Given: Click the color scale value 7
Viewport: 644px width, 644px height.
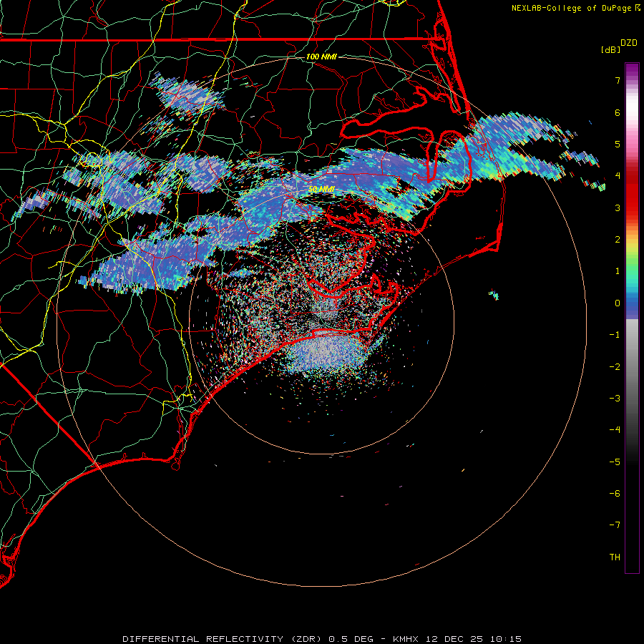Looking at the screenshot, I should [618, 80].
